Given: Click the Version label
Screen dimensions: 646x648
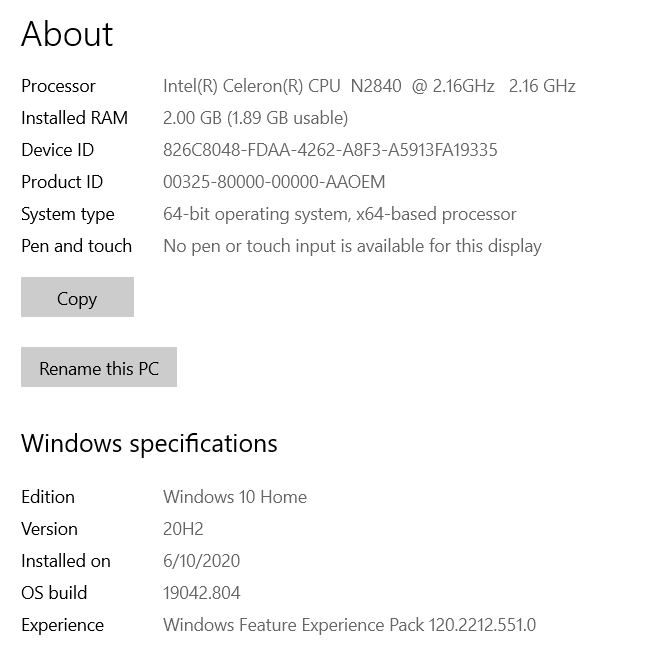Looking at the screenshot, I should click(x=49, y=529).
